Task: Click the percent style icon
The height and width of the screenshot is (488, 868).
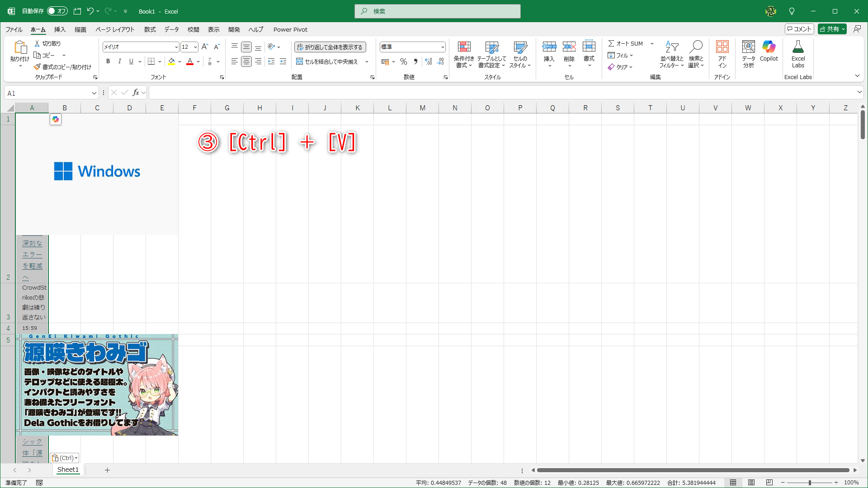Action: pos(404,61)
